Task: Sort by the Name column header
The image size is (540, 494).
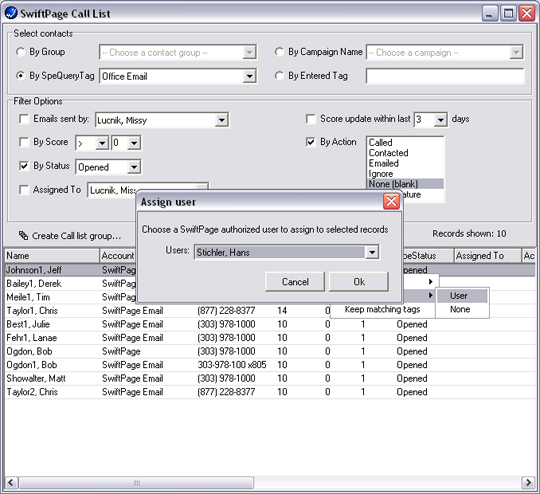Action: [52, 256]
